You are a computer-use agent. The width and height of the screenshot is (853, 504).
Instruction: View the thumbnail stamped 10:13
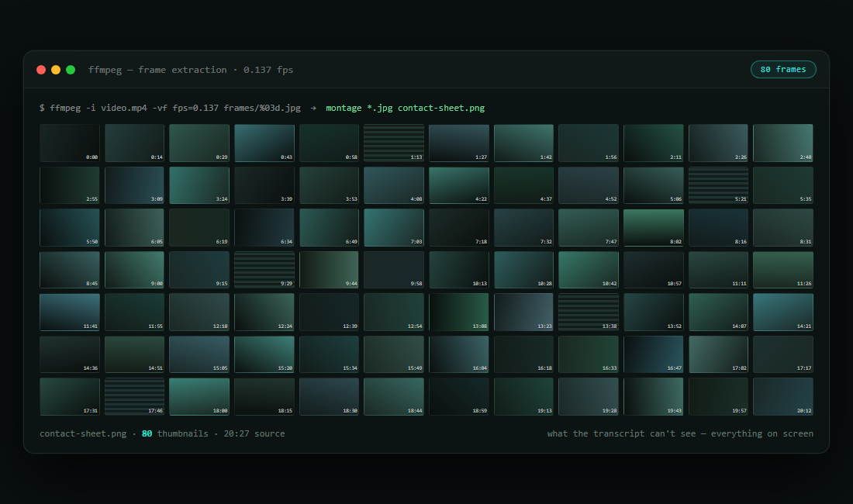point(459,270)
